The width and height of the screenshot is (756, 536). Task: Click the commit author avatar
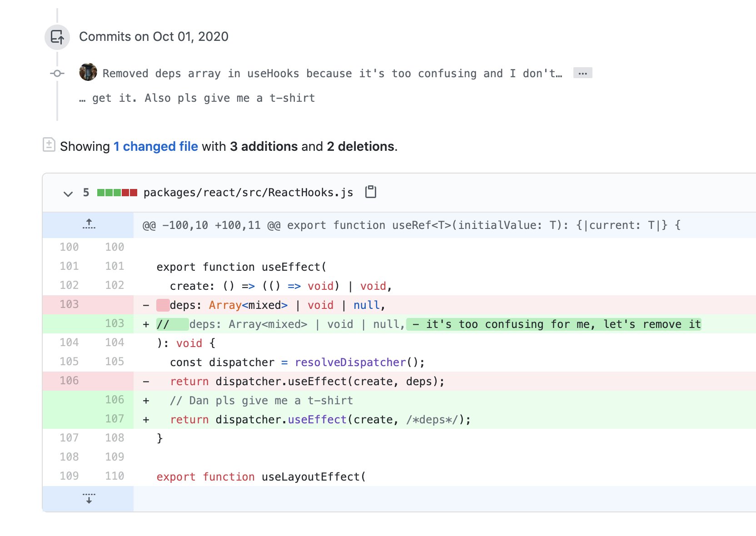pyautogui.click(x=88, y=72)
